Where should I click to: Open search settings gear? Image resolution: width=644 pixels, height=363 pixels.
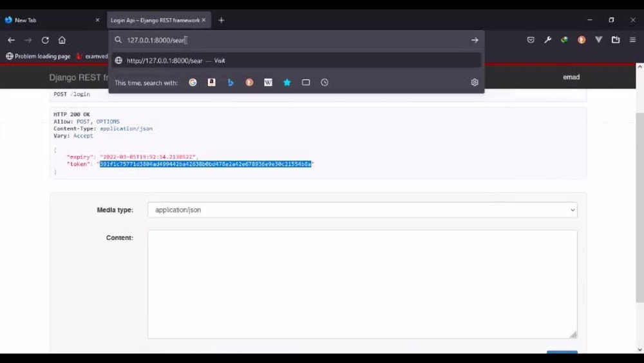[x=475, y=83]
